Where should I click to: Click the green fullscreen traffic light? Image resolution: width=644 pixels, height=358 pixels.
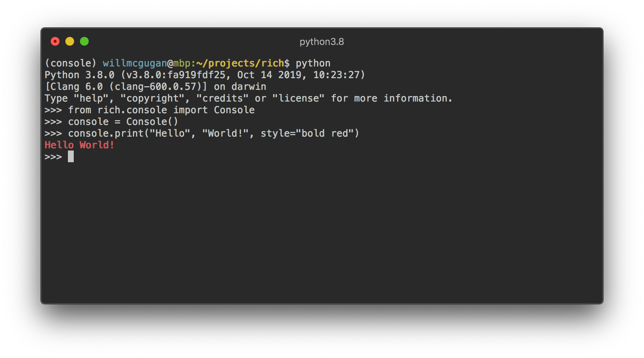(x=84, y=41)
